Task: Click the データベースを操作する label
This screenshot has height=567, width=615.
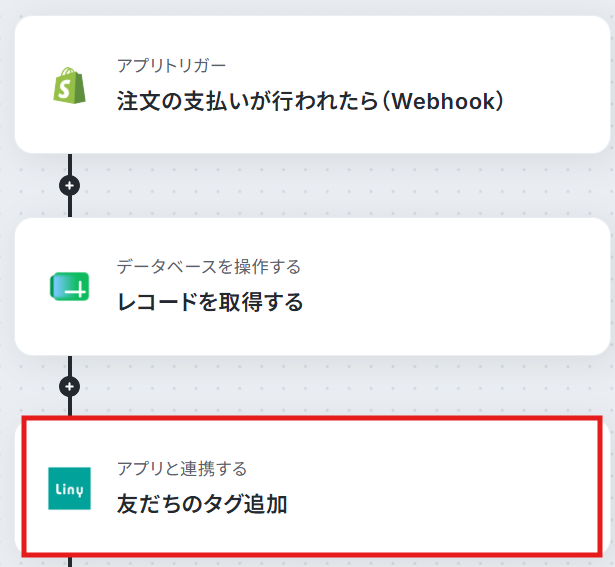Action: [x=209, y=267]
